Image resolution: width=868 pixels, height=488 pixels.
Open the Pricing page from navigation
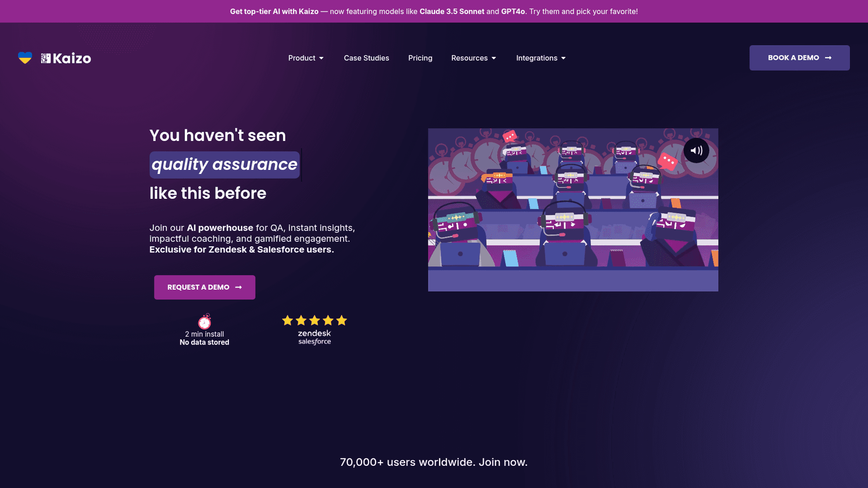[420, 58]
